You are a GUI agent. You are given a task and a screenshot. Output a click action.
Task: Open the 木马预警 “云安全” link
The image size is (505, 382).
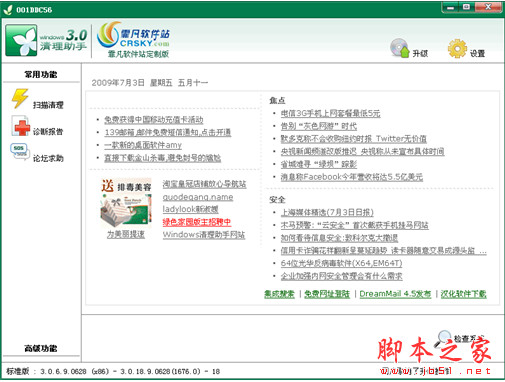point(355,225)
